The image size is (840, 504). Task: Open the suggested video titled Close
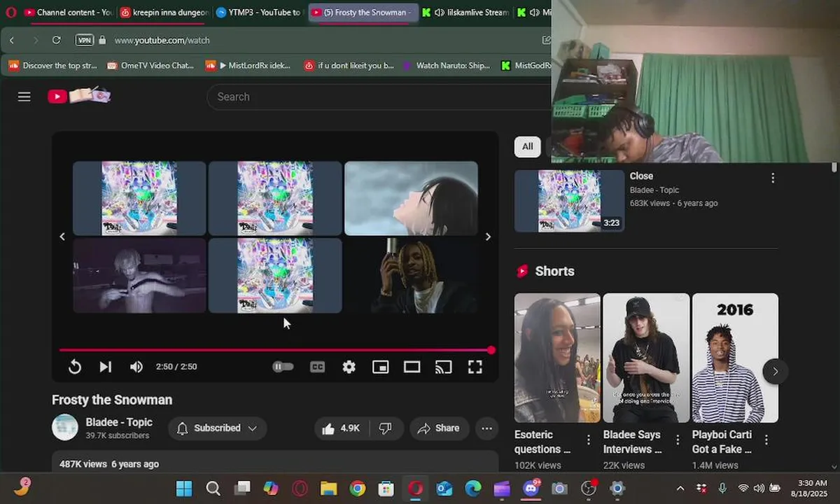(x=641, y=176)
